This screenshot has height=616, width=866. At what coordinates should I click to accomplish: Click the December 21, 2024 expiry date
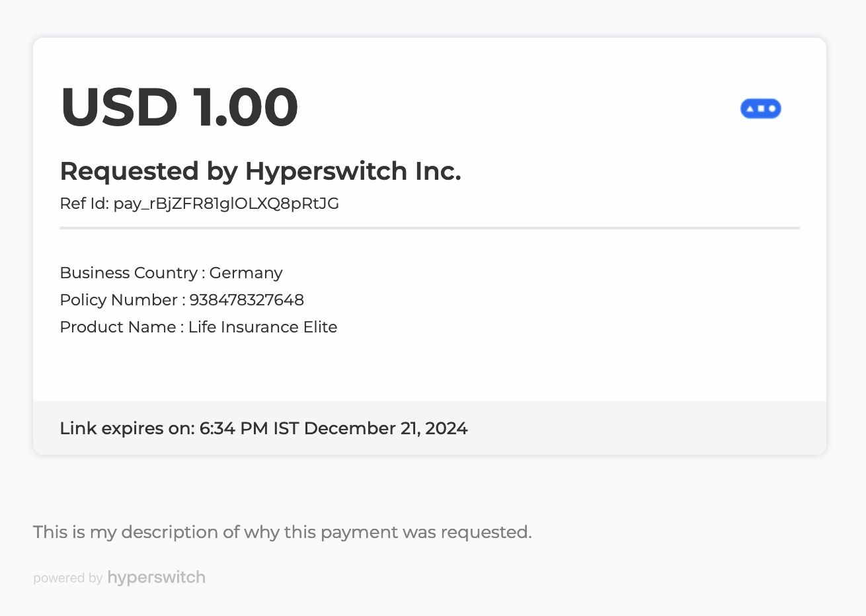click(x=385, y=428)
